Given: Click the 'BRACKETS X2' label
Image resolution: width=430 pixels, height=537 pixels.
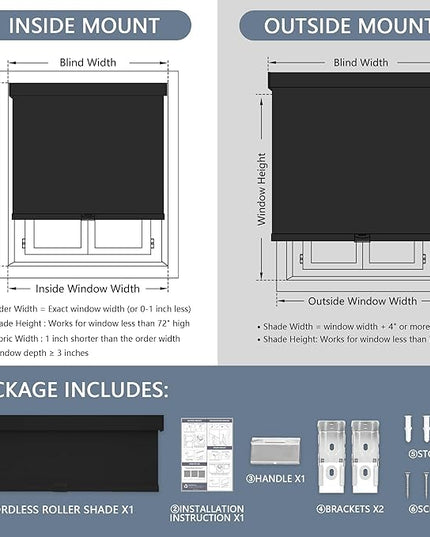Looking at the screenshot, I should pyautogui.click(x=350, y=509).
